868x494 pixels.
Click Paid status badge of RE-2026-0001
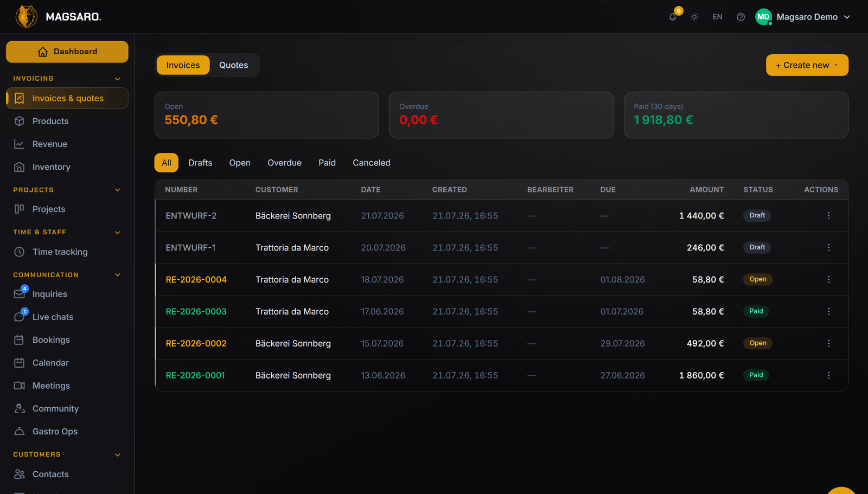756,375
